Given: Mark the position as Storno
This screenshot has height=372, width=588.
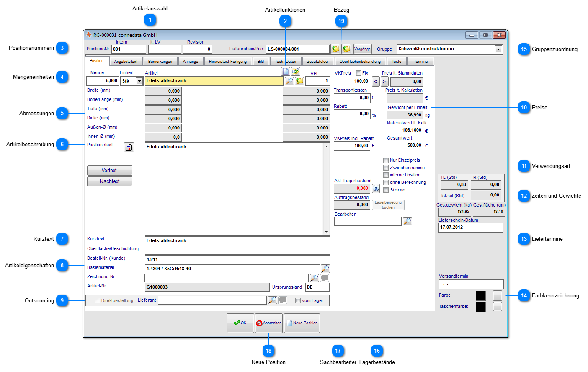Looking at the screenshot, I should 386,190.
